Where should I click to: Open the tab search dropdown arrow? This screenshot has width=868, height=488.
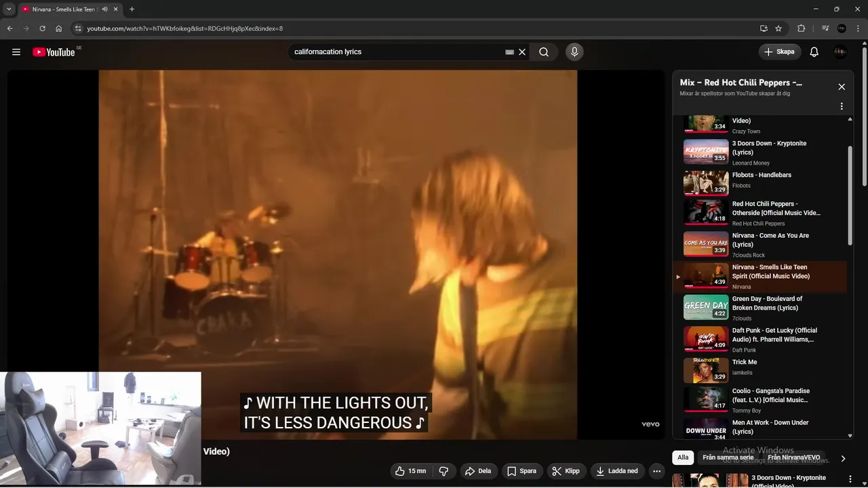click(9, 9)
